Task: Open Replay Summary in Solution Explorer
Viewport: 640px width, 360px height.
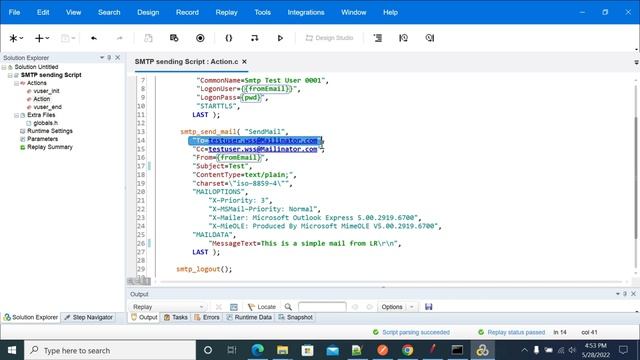Action: [x=49, y=147]
